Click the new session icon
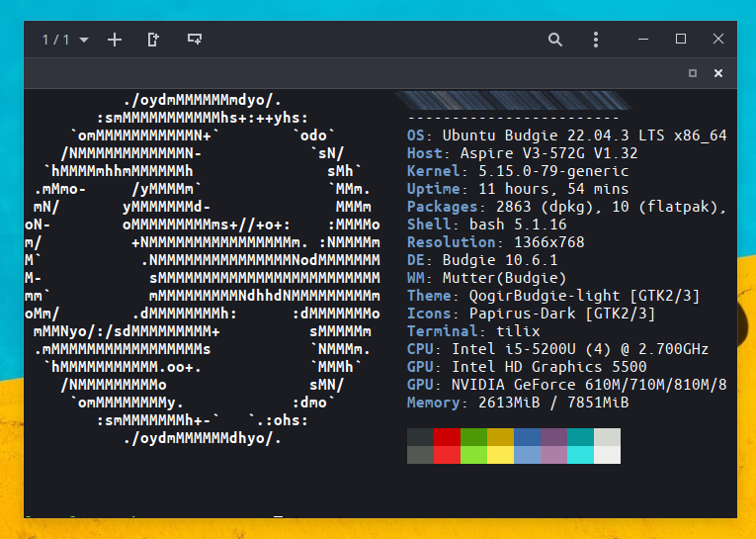This screenshot has height=539, width=756. 195,40
